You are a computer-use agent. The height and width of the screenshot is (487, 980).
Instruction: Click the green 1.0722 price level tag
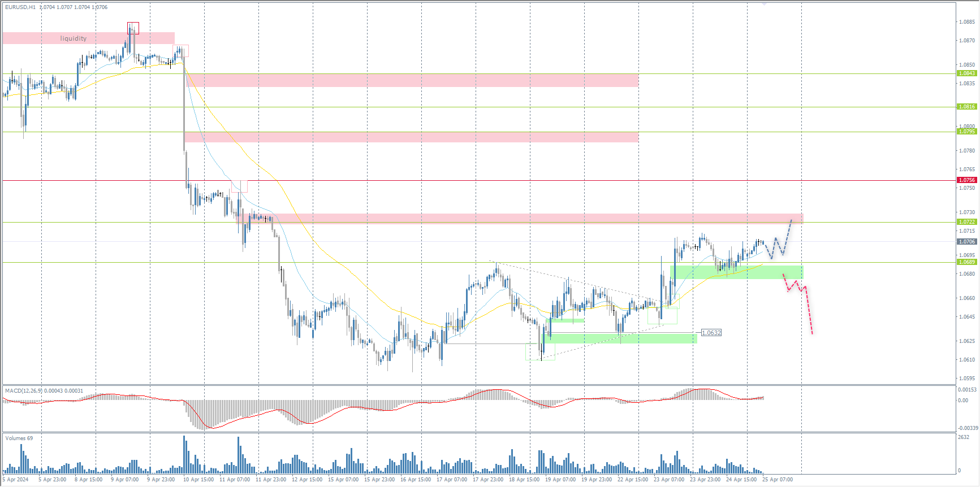pos(966,222)
